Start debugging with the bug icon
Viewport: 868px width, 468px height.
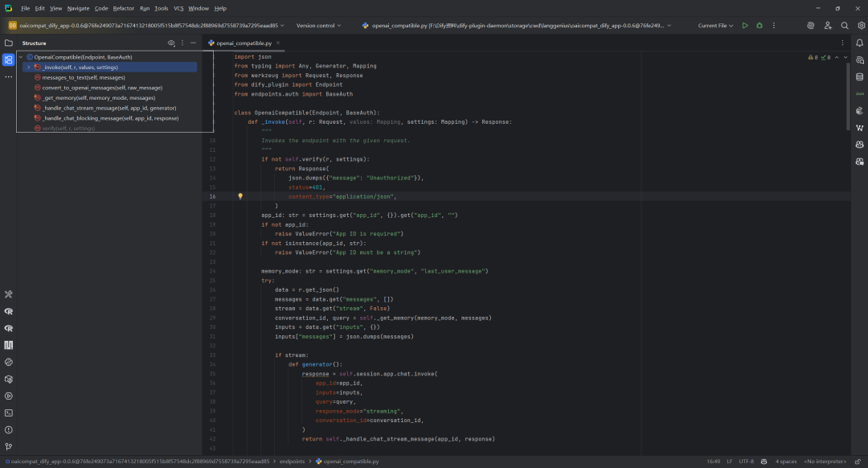pos(759,26)
